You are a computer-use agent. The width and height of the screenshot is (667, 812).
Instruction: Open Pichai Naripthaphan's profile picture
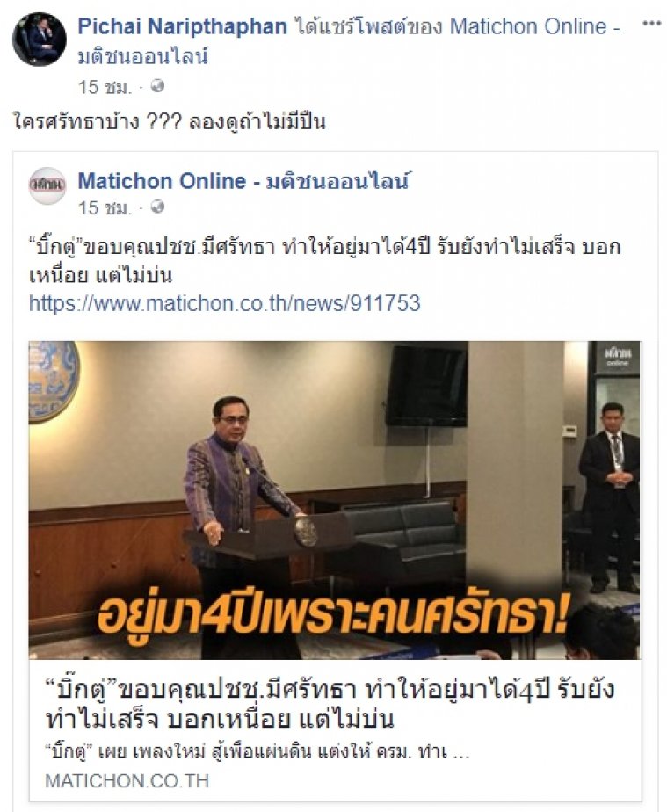pyautogui.click(x=40, y=40)
